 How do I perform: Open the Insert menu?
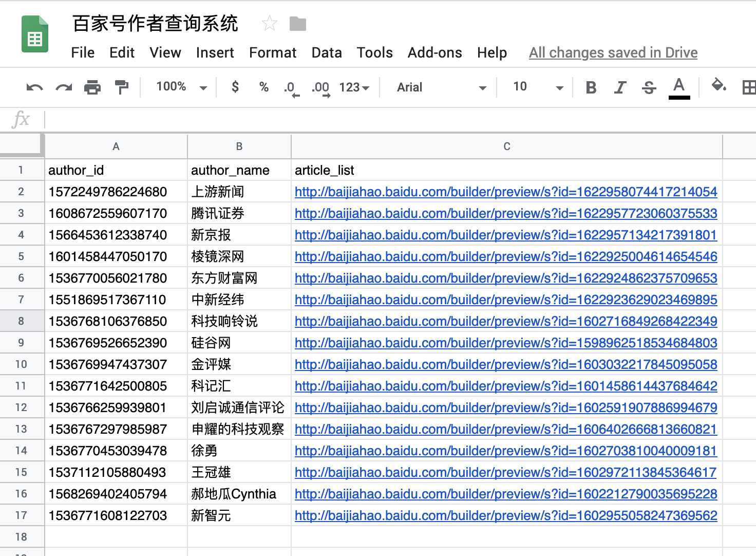coord(215,52)
